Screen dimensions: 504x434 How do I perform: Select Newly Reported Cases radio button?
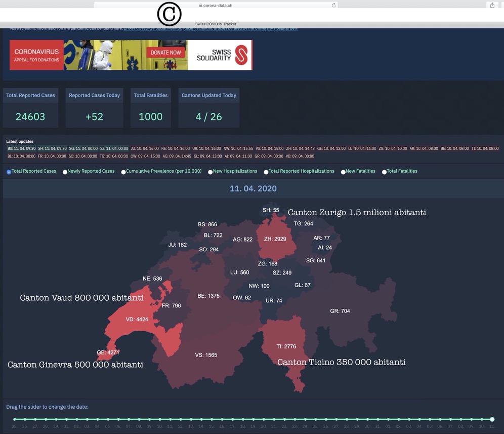[65, 172]
